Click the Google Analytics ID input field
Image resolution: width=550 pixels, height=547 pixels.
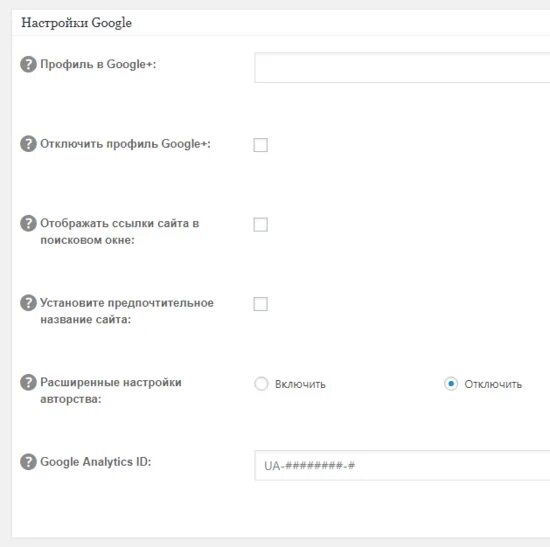click(402, 465)
